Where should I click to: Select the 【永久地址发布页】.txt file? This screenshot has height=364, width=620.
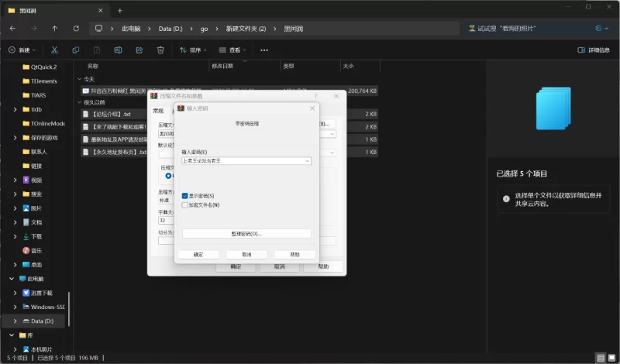[x=114, y=152]
